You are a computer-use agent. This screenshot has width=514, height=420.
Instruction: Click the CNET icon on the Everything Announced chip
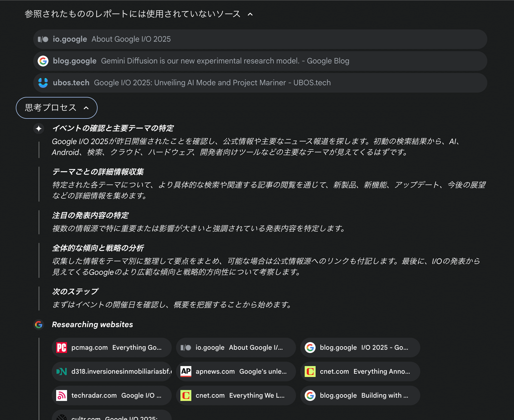point(310,372)
